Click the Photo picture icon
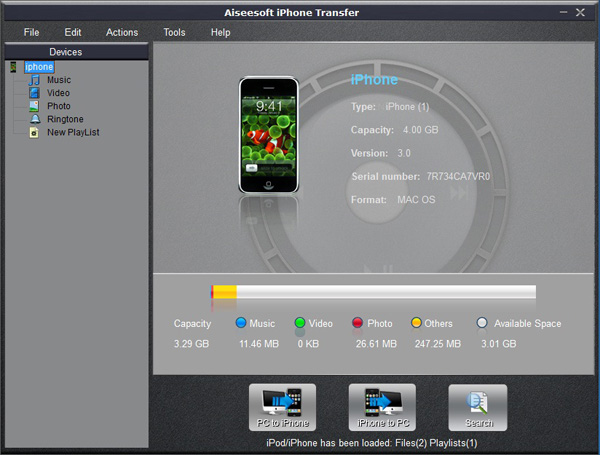This screenshot has height=455, width=600. pyautogui.click(x=34, y=106)
